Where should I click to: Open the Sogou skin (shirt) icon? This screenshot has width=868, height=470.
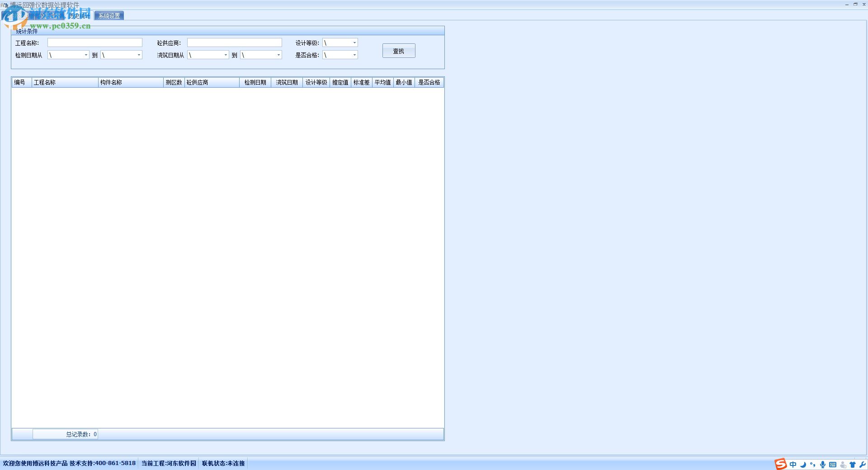[853, 465]
